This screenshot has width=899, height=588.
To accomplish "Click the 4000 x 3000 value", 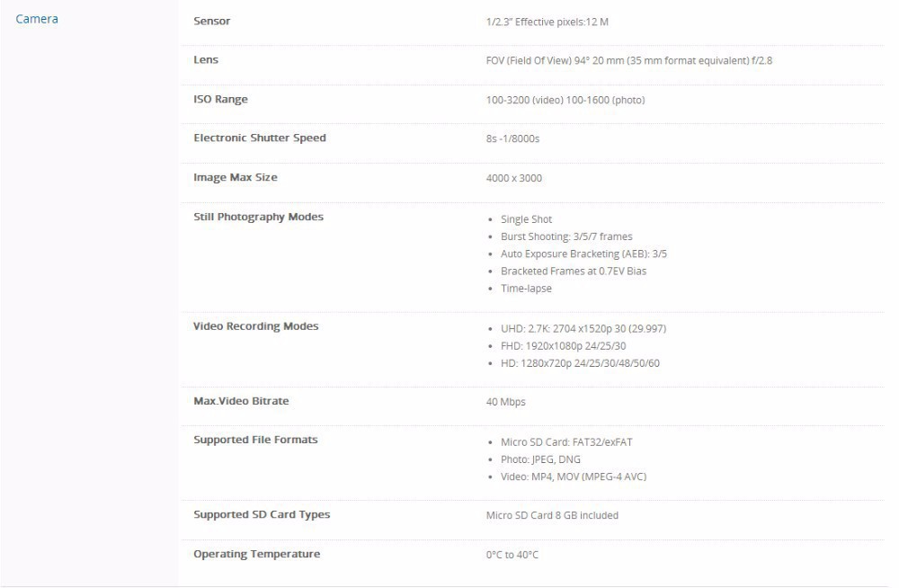I will 514,178.
